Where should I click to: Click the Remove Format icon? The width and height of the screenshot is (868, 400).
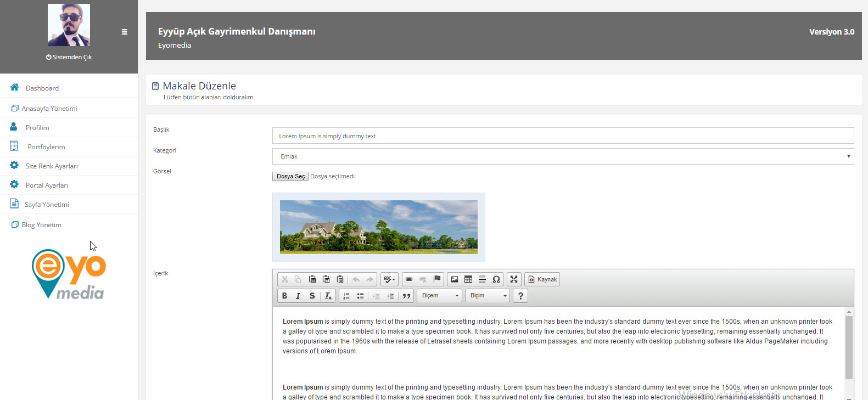pyautogui.click(x=328, y=296)
